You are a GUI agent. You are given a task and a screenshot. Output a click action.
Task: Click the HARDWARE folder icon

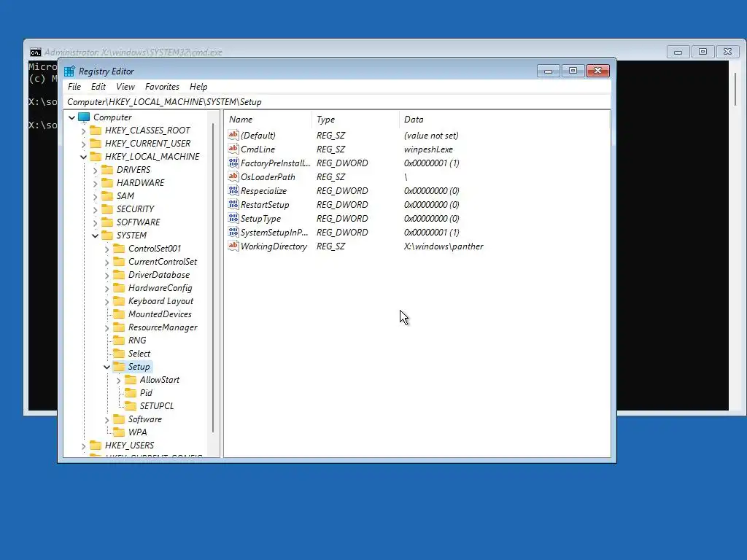tap(108, 183)
